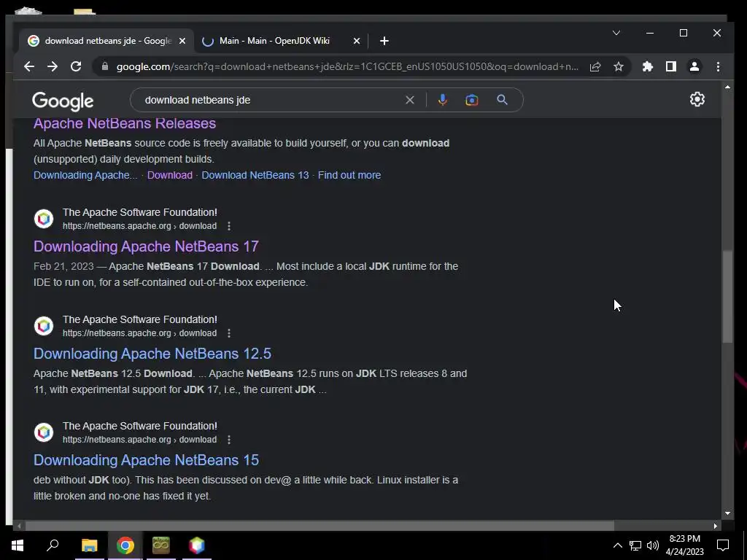Click the NetBeans favicon beside the NetBeans 12.5 result
This screenshot has height=560, width=747.
coord(44,326)
